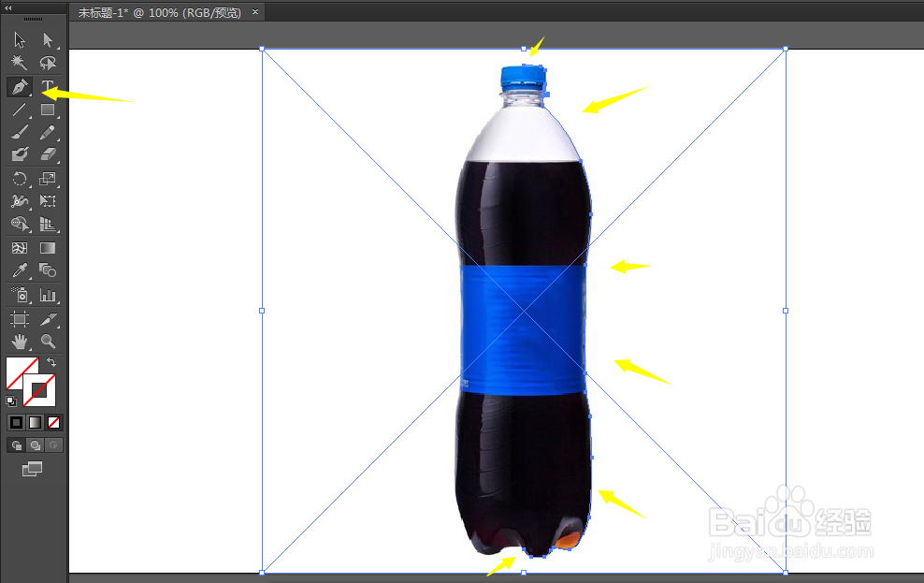Choose the Width tool
The width and height of the screenshot is (924, 583).
point(20,201)
